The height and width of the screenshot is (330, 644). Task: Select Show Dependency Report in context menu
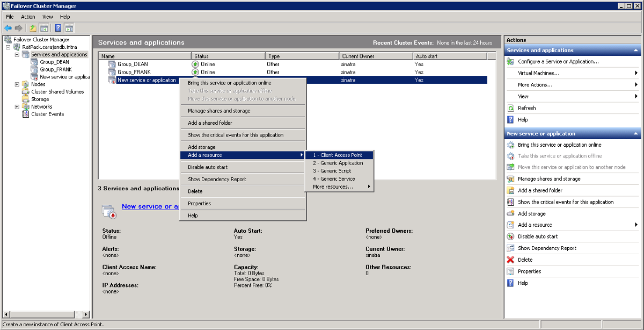(243, 180)
